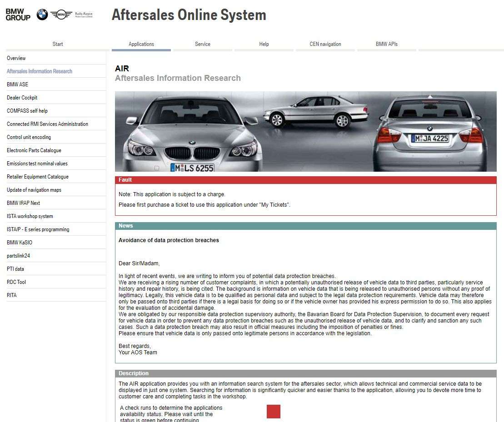
Task: Click the 'Please first purchase a ticket' message
Action: (x=205, y=205)
